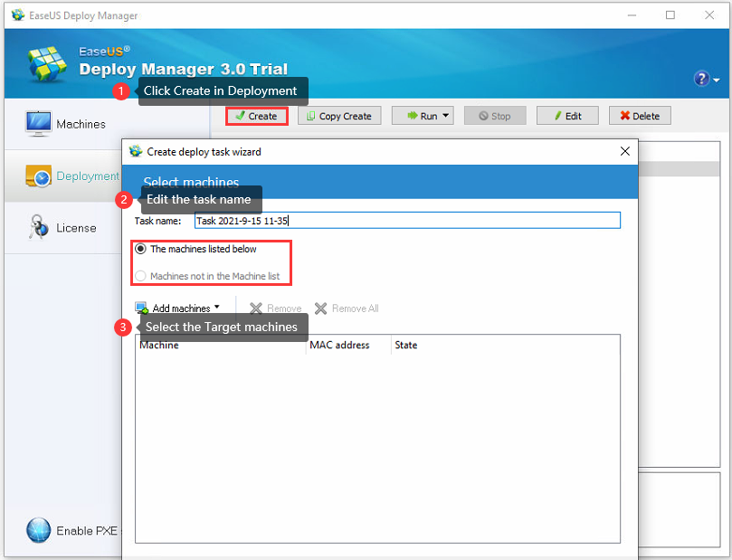Screen dimensions: 732x560
Task: Click the Enable PXE label
Action: tap(87, 531)
